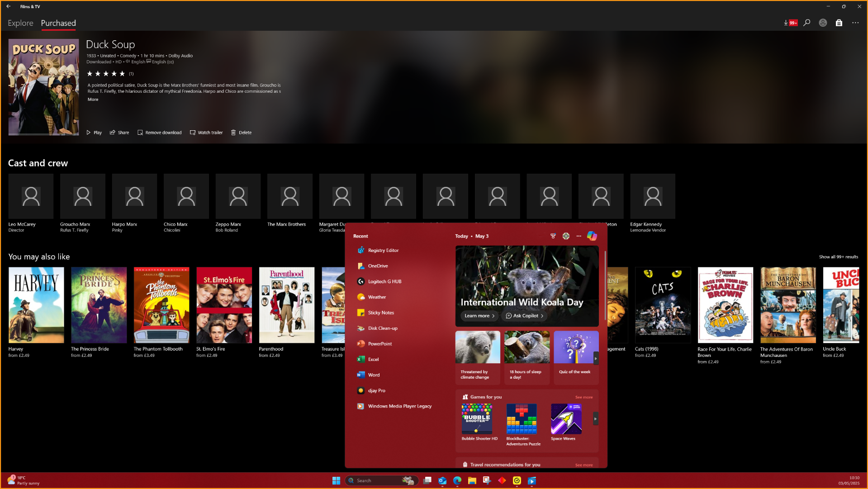The image size is (868, 489).
Task: Expand the description with More
Action: pos(93,100)
